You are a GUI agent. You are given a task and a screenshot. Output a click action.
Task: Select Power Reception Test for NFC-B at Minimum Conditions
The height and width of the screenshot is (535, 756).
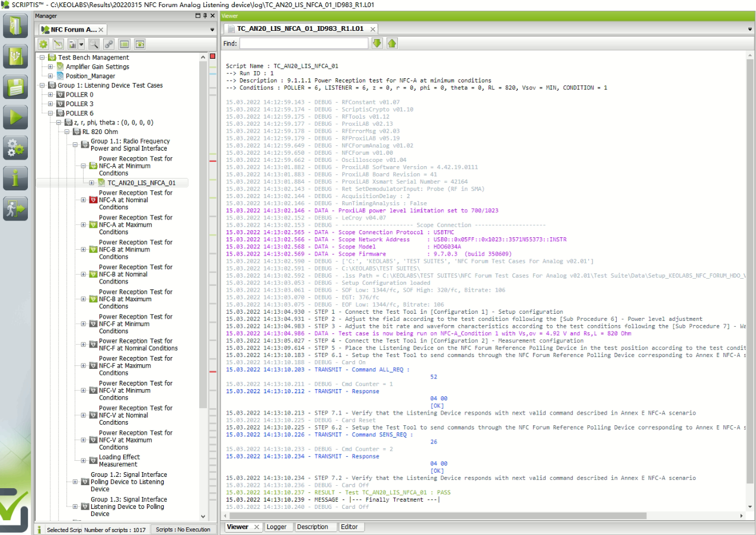[x=136, y=250]
